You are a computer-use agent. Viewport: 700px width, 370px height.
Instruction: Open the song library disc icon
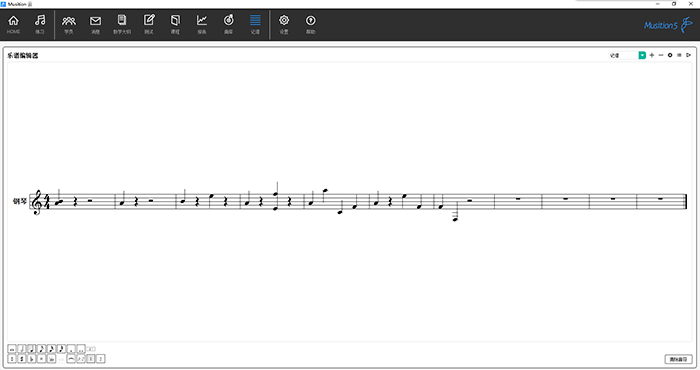[x=229, y=24]
